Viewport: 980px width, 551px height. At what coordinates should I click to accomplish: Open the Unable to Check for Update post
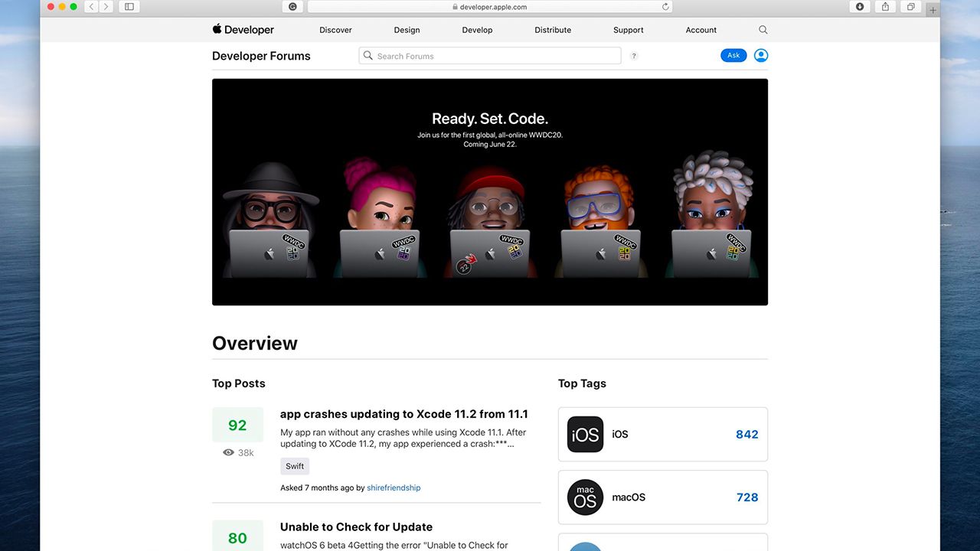[356, 527]
